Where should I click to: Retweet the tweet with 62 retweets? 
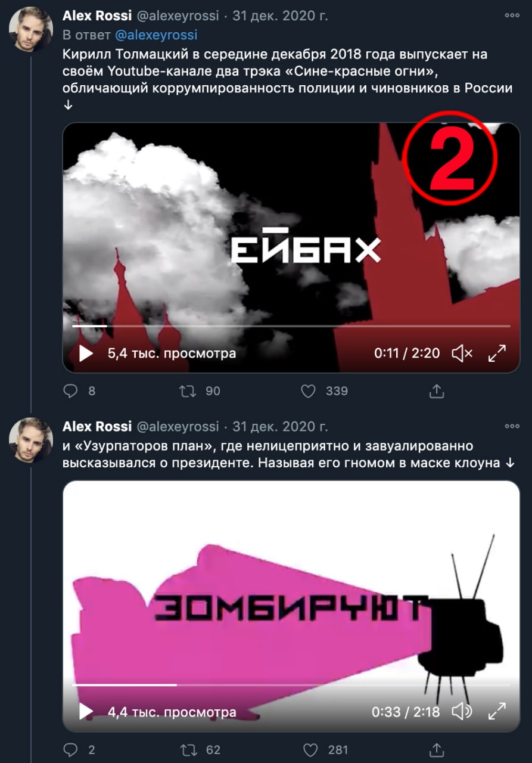(x=188, y=749)
